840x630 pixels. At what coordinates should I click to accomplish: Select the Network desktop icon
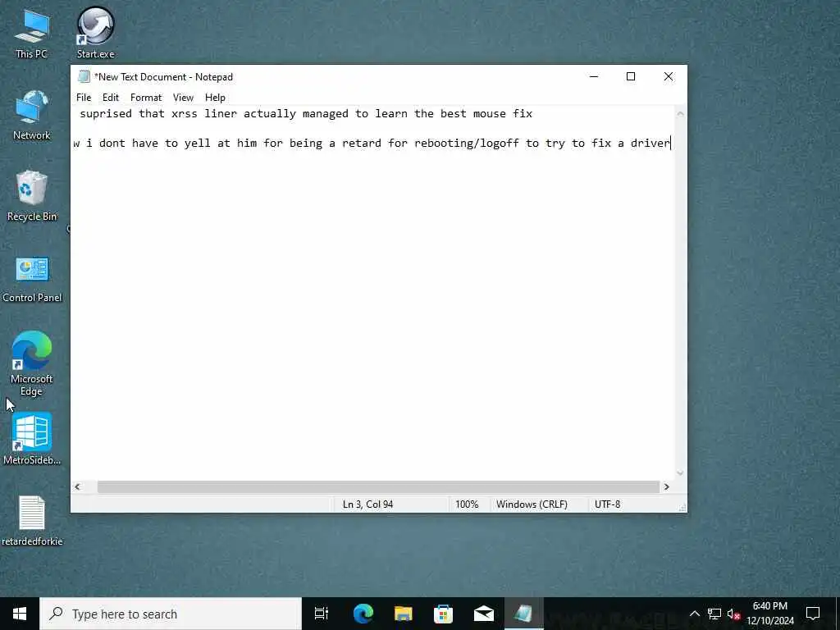(32, 115)
